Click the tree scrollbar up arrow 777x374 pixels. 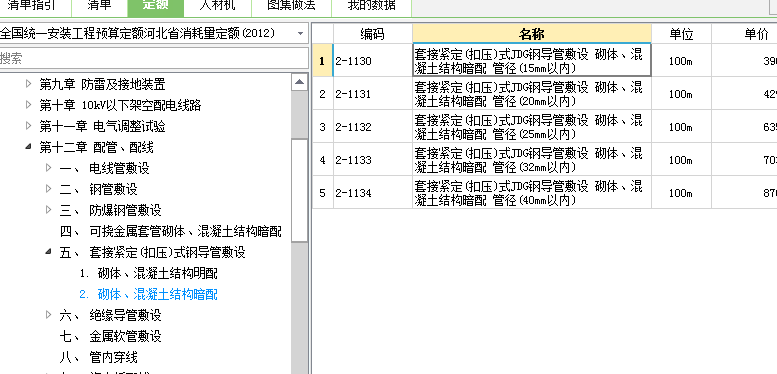299,82
